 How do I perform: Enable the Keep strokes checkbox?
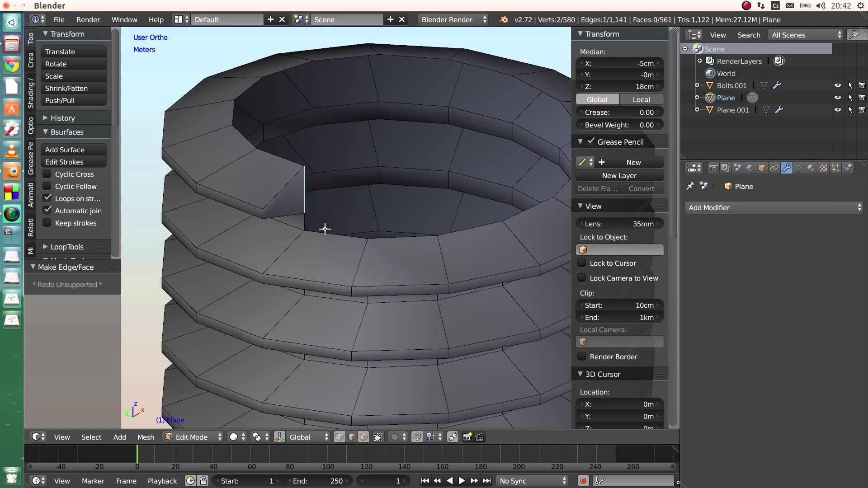[47, 223]
